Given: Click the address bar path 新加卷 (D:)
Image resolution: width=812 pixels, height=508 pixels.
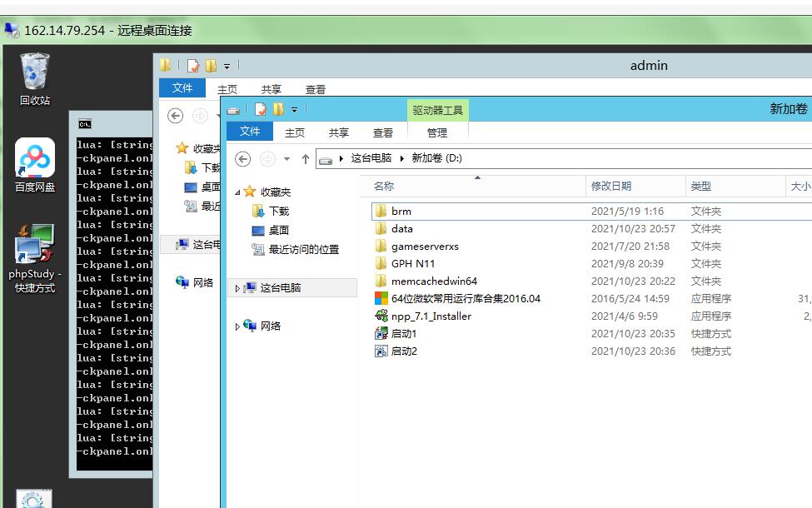Looking at the screenshot, I should tap(436, 158).
